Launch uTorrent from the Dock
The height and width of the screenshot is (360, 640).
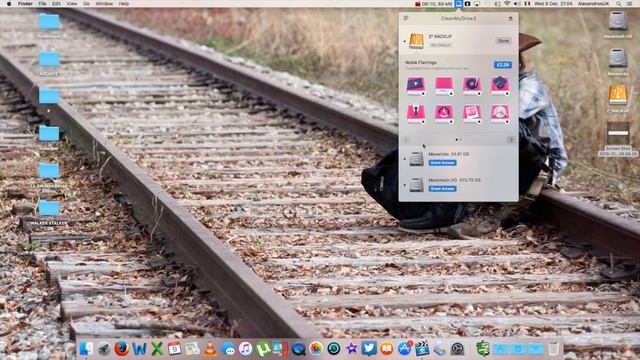[263, 349]
